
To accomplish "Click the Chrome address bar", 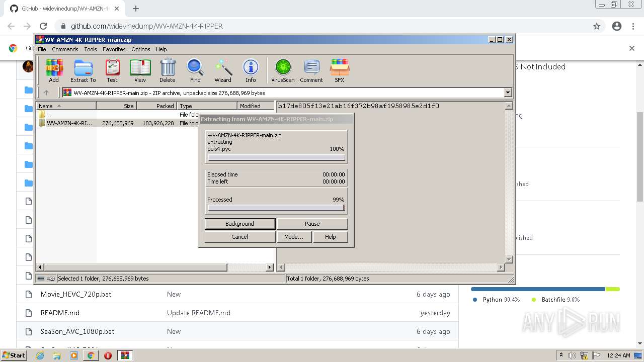I will click(x=322, y=26).
